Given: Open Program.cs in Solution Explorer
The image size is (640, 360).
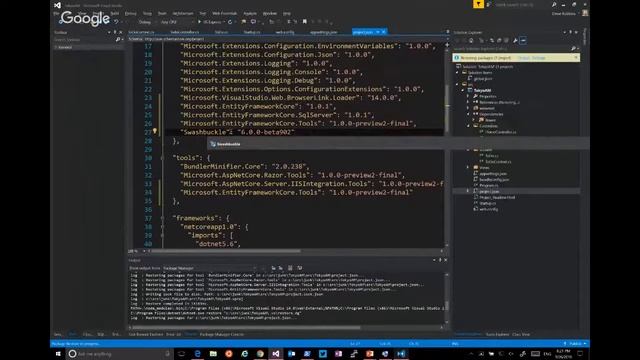Looking at the screenshot, I should pos(488,185).
